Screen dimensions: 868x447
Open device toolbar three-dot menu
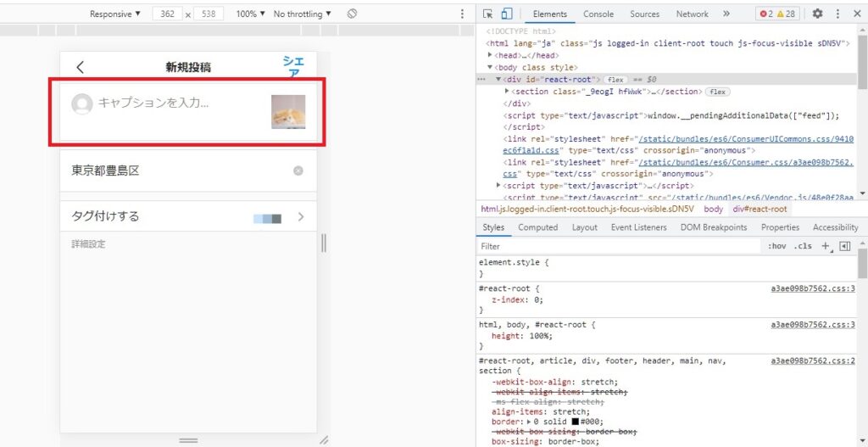462,14
